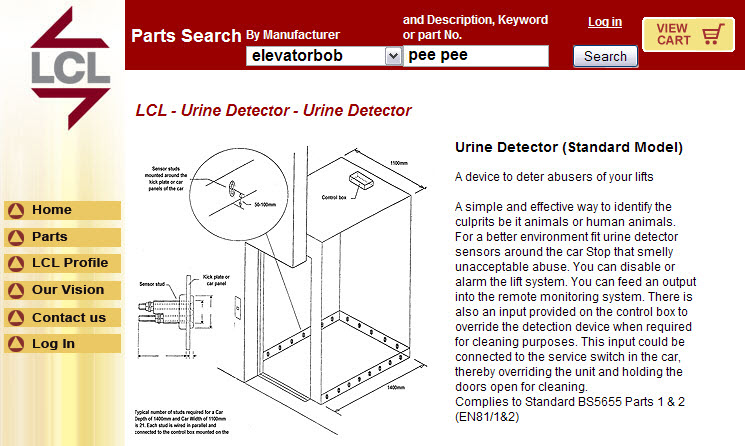
Task: Click the 'Typical number of studs required' caption
Action: pyautogui.click(x=181, y=422)
